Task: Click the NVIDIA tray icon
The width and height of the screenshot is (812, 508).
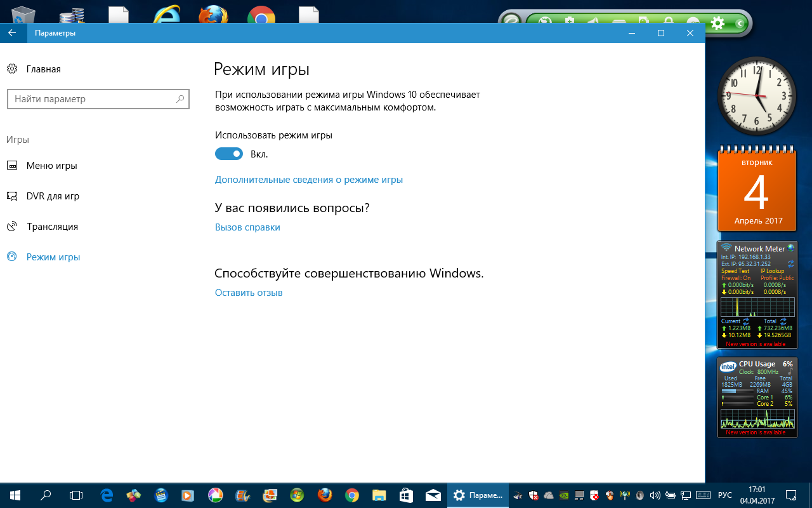Action: [x=564, y=495]
